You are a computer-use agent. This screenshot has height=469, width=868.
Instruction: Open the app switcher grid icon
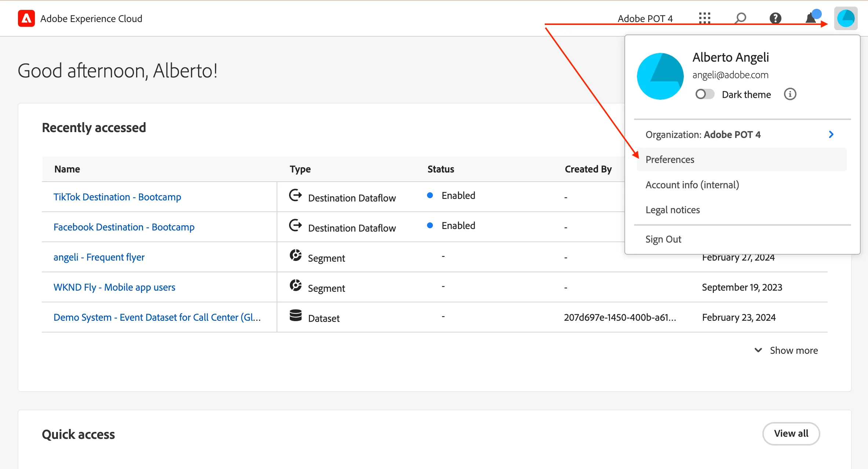(x=704, y=18)
